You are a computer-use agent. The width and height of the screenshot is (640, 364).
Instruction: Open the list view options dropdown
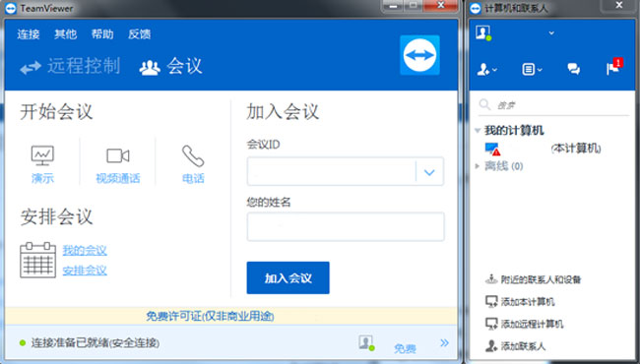coord(532,69)
